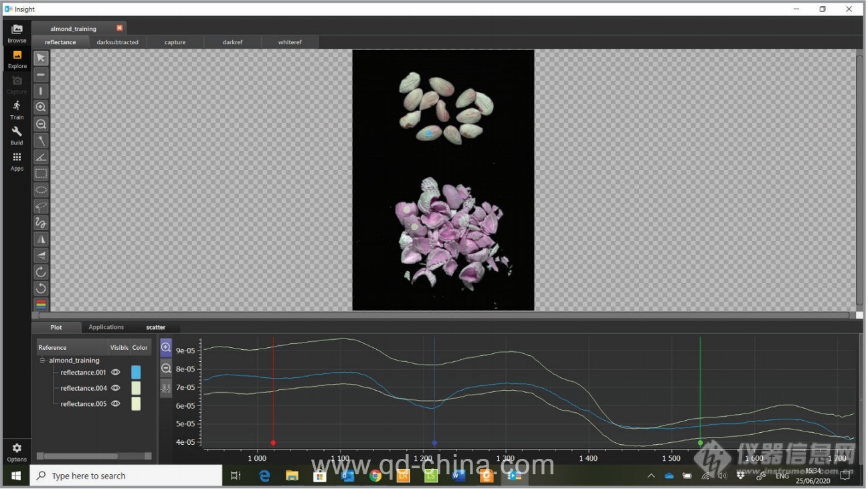The height and width of the screenshot is (489, 868).
Task: Click the blue band marker on plot
Action: click(x=434, y=443)
